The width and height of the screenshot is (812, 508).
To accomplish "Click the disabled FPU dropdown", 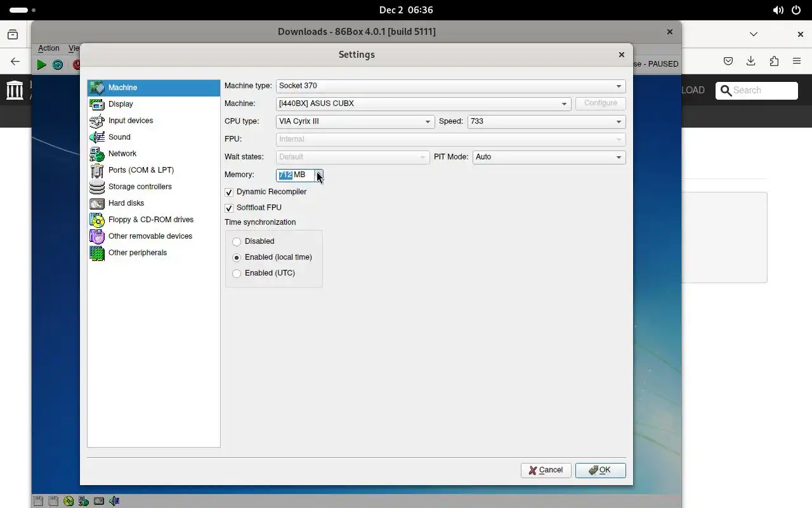I will 451,139.
